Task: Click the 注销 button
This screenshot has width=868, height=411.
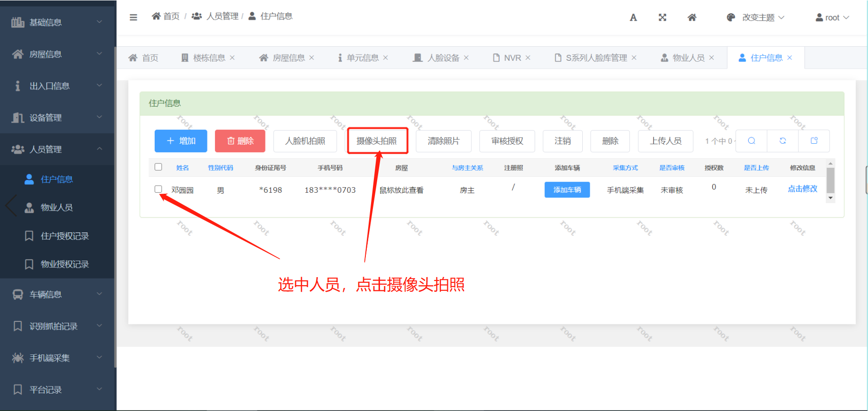Action: [x=562, y=141]
